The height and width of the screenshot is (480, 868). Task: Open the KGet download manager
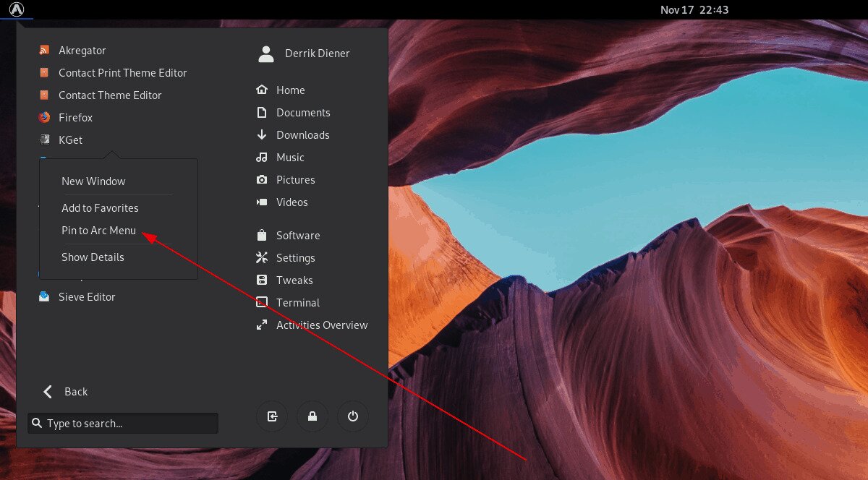tap(69, 140)
